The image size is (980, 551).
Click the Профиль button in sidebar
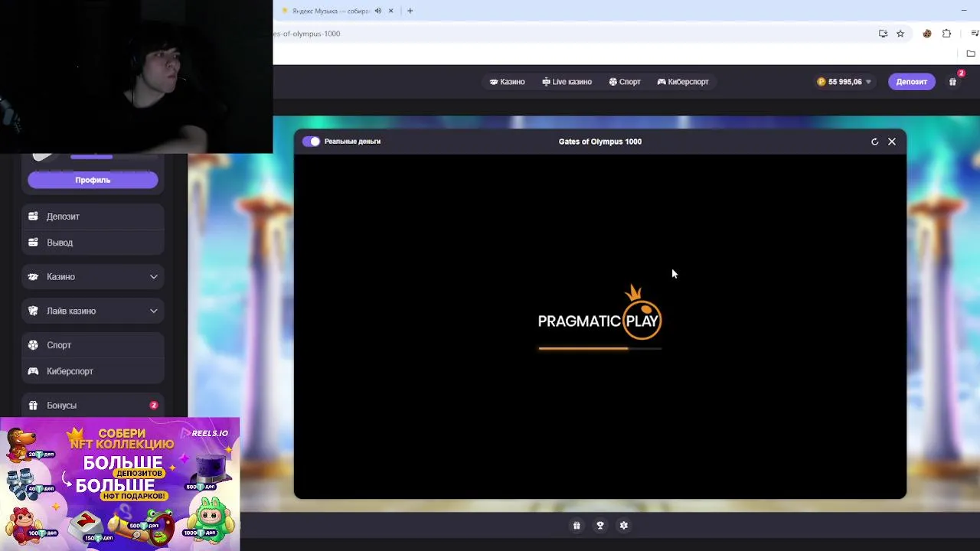[x=93, y=180]
